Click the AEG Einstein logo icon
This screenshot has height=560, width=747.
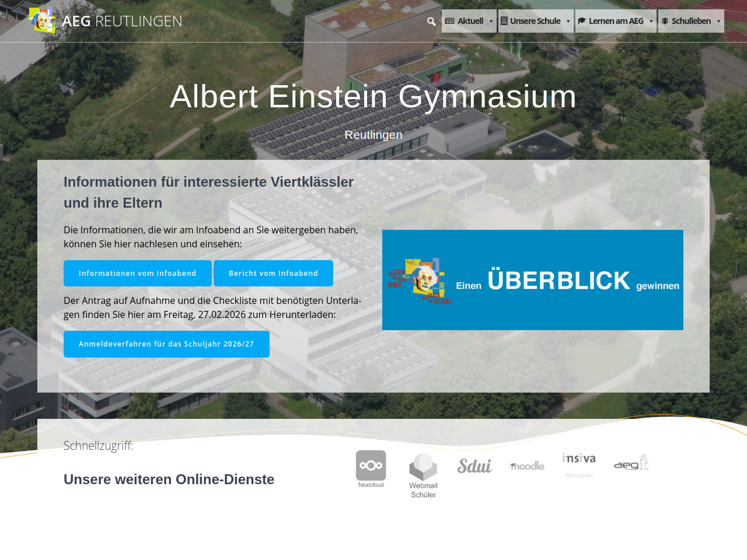[42, 21]
